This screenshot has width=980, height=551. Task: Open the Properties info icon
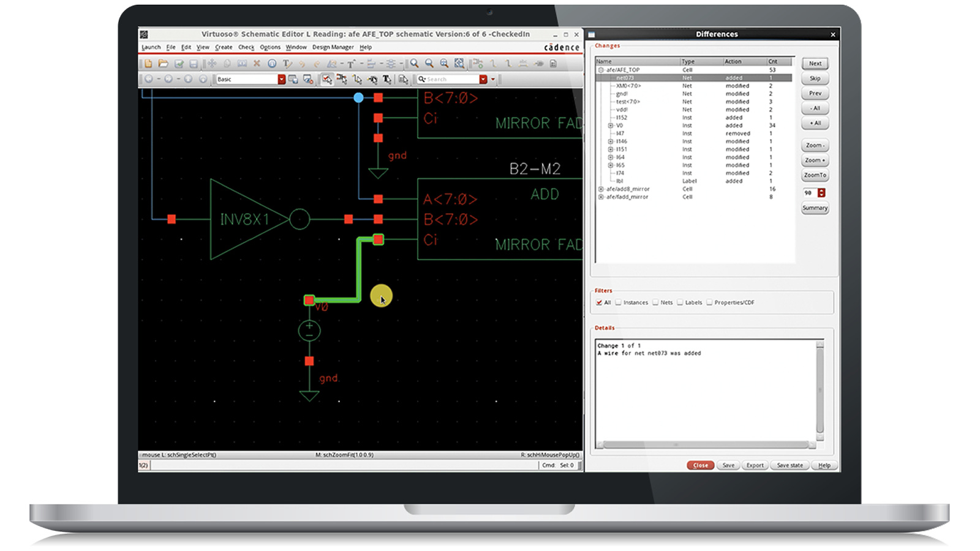[x=272, y=64]
